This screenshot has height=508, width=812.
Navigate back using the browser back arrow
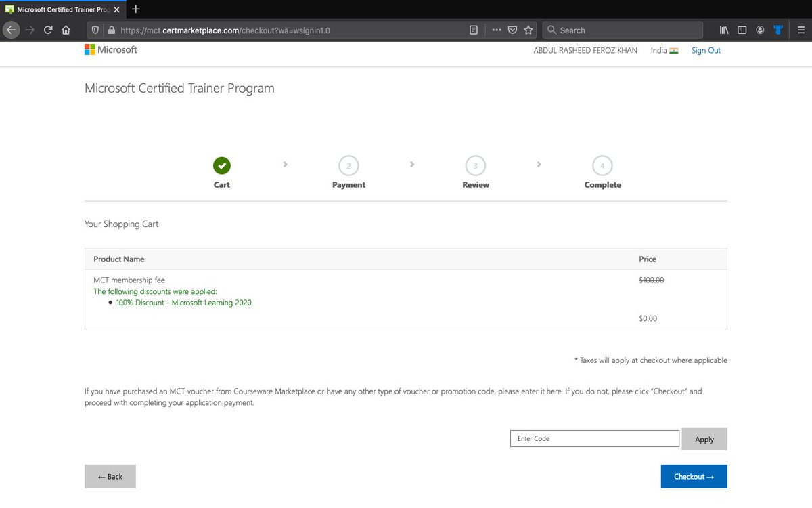11,30
